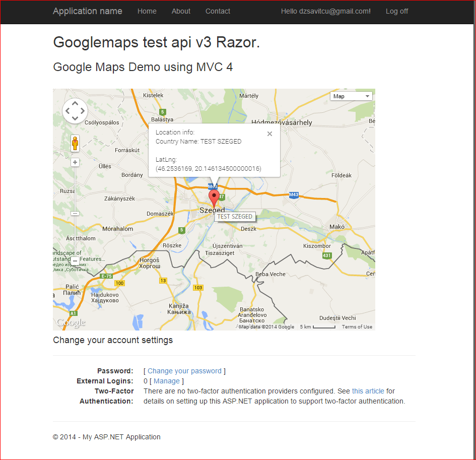Click the Google logo on the map
The height and width of the screenshot is (460, 476).
pos(71,322)
